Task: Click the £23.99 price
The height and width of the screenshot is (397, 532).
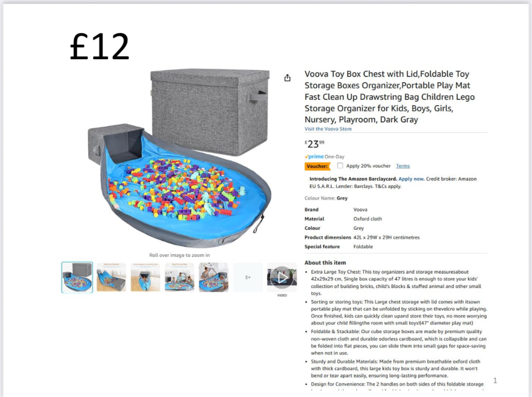Action: coord(315,144)
